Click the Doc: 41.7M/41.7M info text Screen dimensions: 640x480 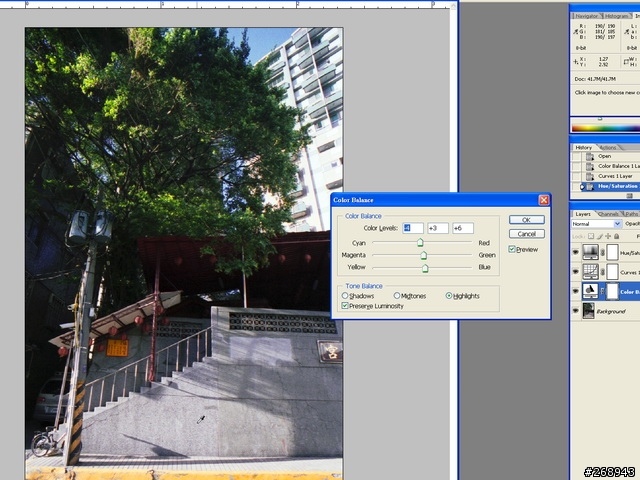[x=595, y=79]
